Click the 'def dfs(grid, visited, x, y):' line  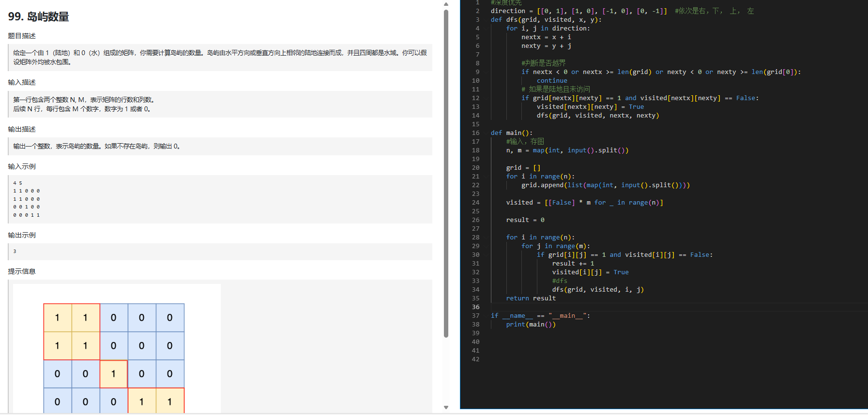[x=546, y=20]
